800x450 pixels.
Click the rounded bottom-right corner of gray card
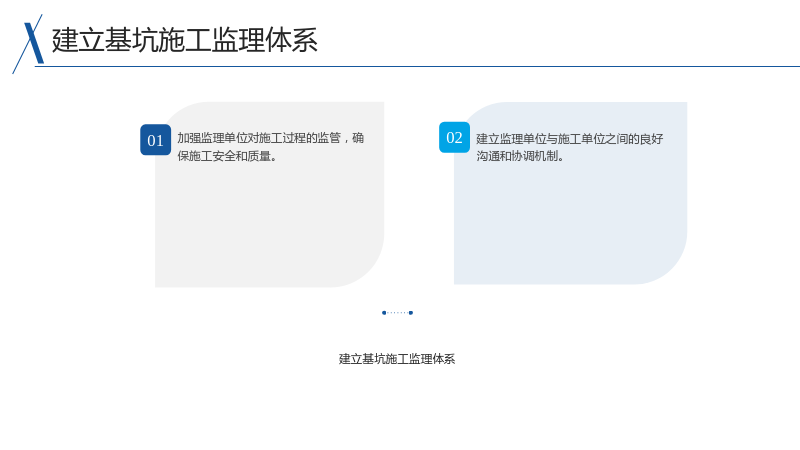pyautogui.click(x=365, y=268)
